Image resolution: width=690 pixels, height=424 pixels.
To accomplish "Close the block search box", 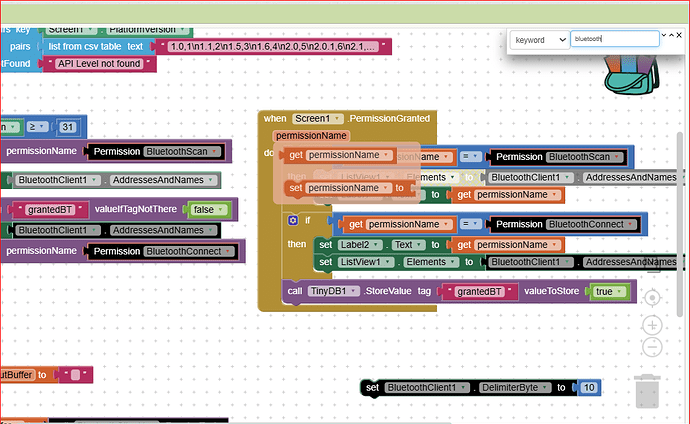I will [x=679, y=35].
